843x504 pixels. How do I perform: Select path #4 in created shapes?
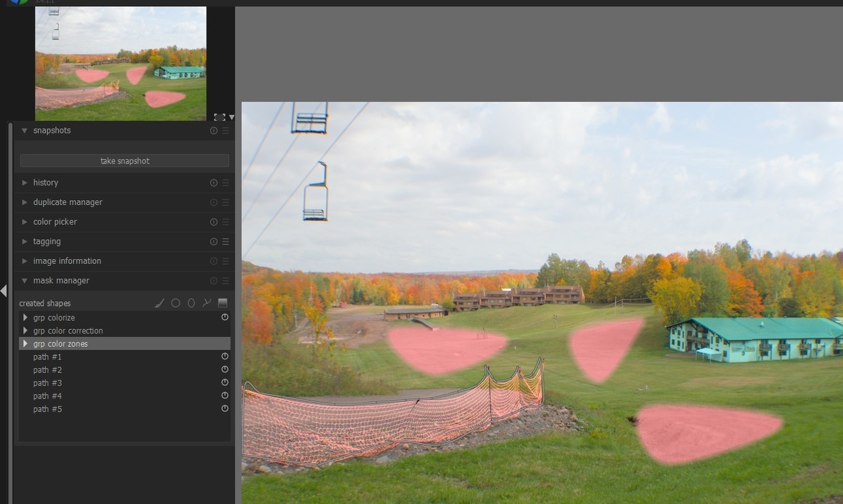[124, 396]
